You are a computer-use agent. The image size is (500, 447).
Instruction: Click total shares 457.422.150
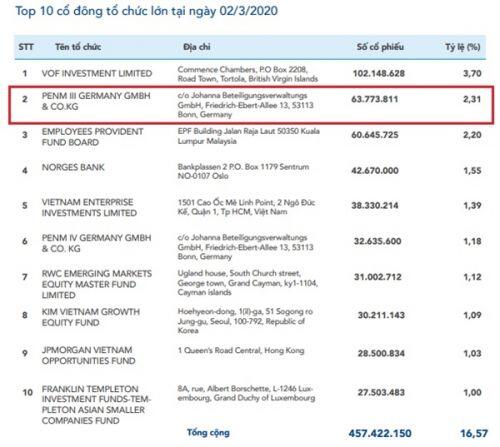380,433
